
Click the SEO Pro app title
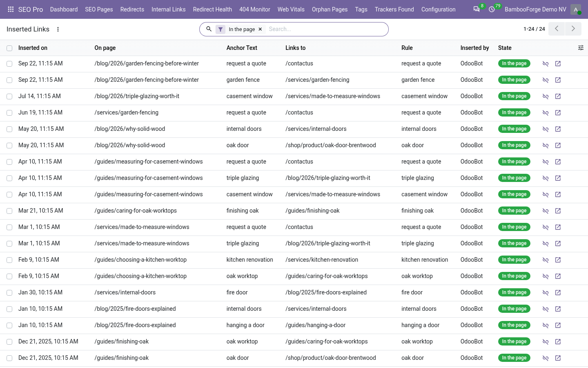(x=31, y=9)
